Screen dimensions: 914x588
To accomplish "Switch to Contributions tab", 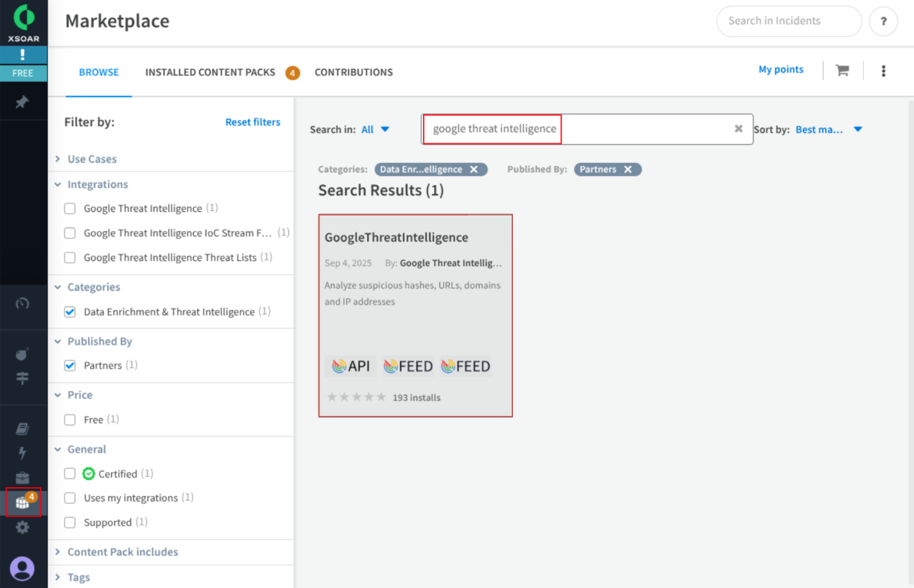I will click(x=353, y=72).
